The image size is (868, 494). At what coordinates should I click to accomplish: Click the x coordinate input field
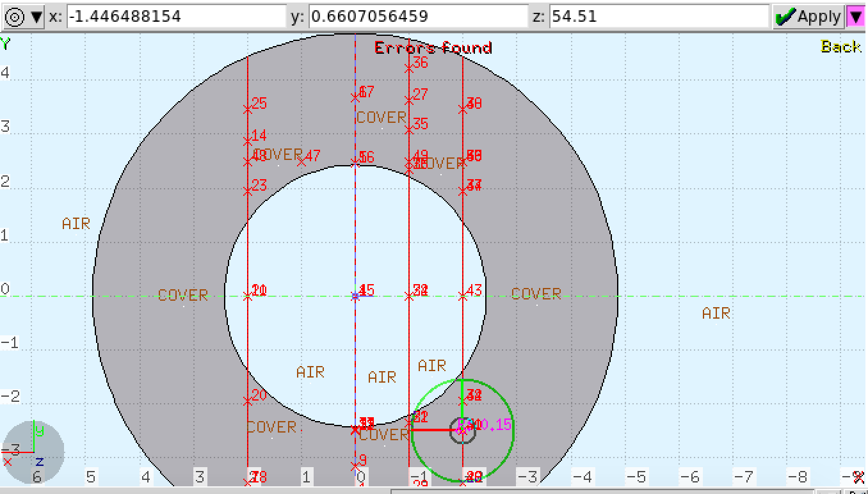176,17
